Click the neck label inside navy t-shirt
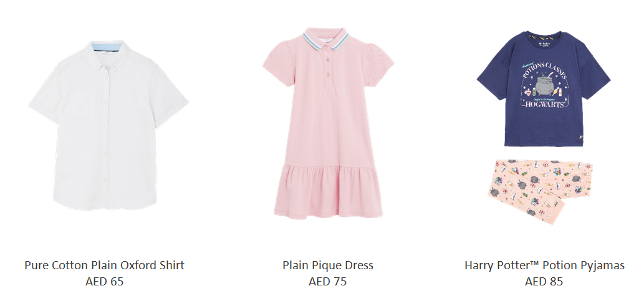 coord(544,43)
